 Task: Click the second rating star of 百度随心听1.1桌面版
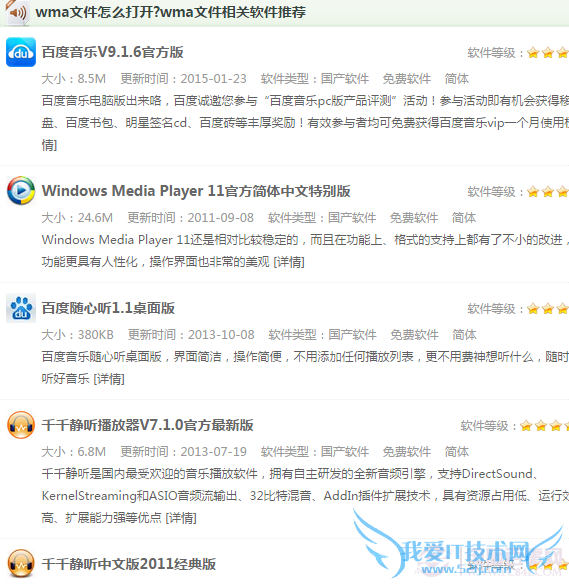click(548, 309)
